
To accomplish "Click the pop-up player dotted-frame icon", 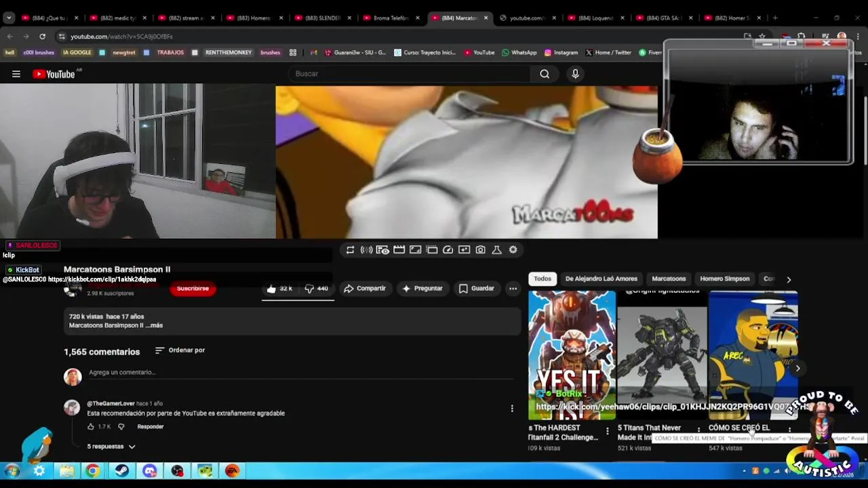I will (x=431, y=250).
